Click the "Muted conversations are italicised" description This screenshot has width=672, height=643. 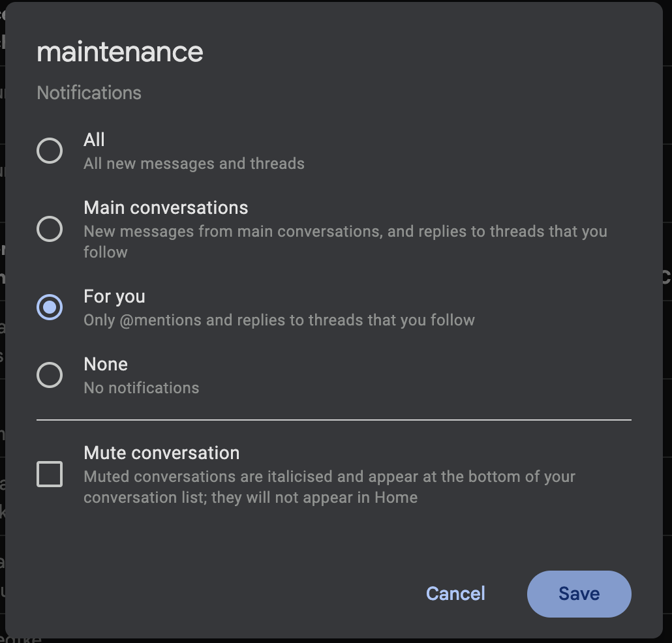329,477
